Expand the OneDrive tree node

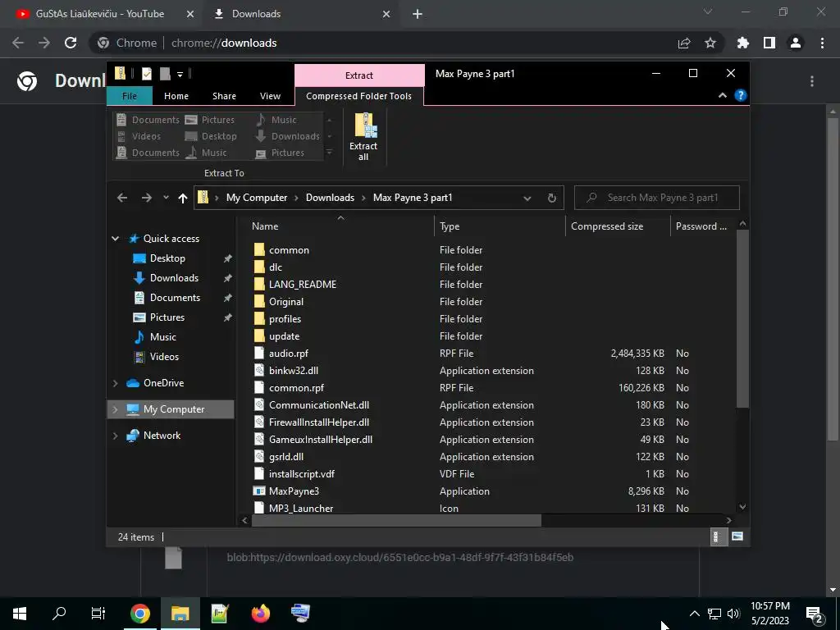tap(115, 383)
